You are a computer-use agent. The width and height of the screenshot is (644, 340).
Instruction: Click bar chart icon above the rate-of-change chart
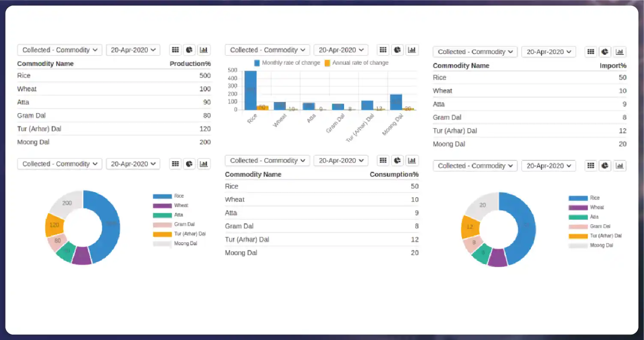click(x=412, y=50)
